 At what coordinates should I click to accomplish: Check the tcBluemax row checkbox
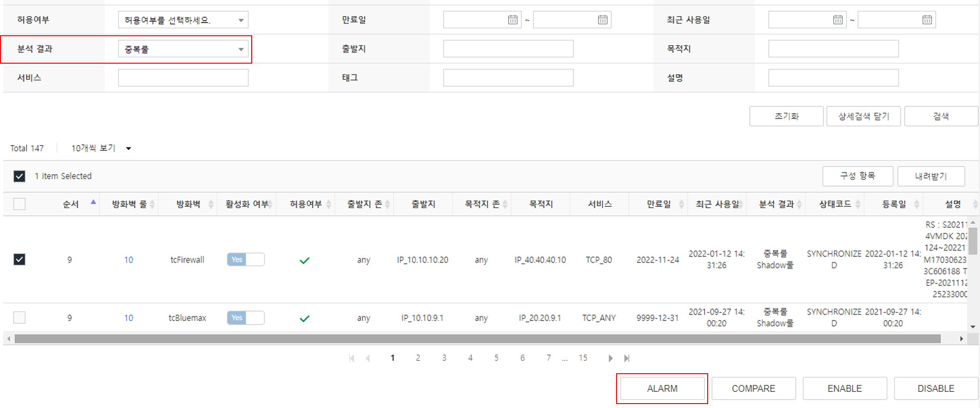tap(20, 317)
